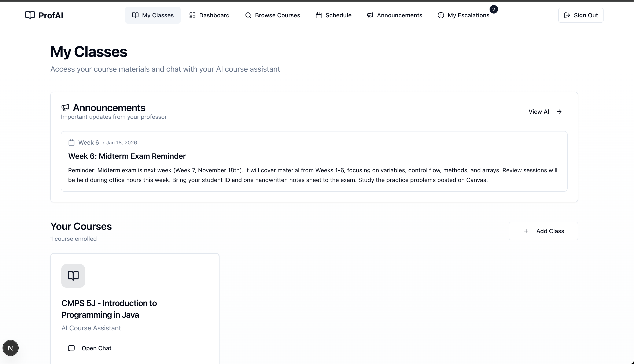Open the Announcements nav item
The width and height of the screenshot is (634, 364).
coord(394,15)
